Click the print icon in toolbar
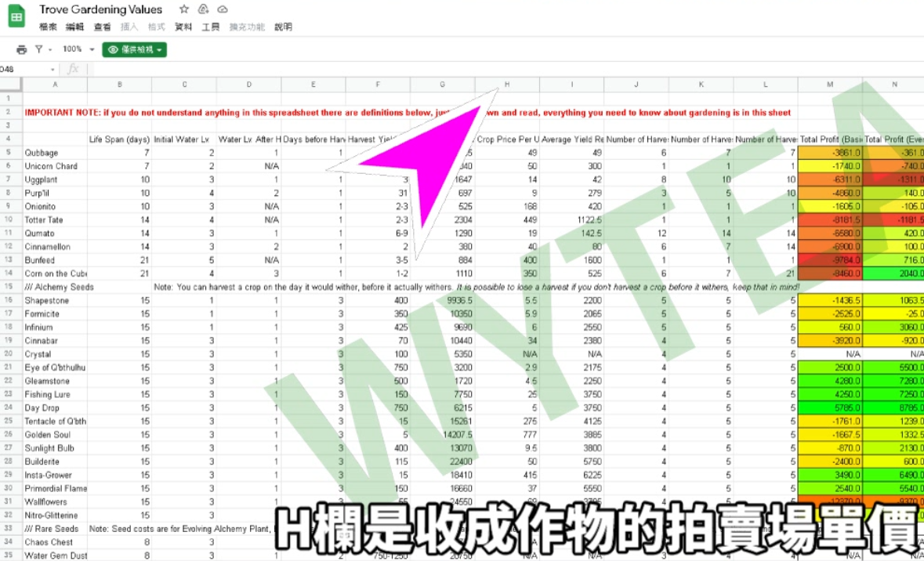Image resolution: width=924 pixels, height=561 pixels. (x=22, y=49)
